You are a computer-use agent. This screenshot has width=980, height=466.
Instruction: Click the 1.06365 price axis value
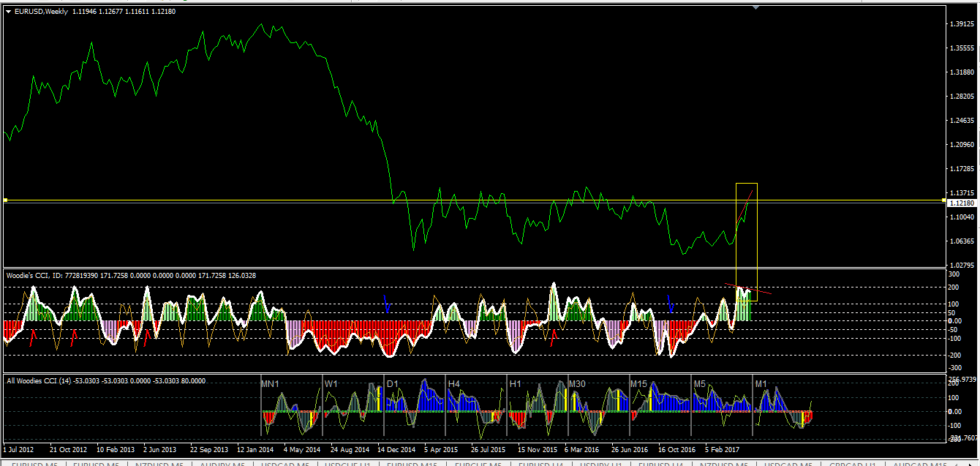pos(962,241)
